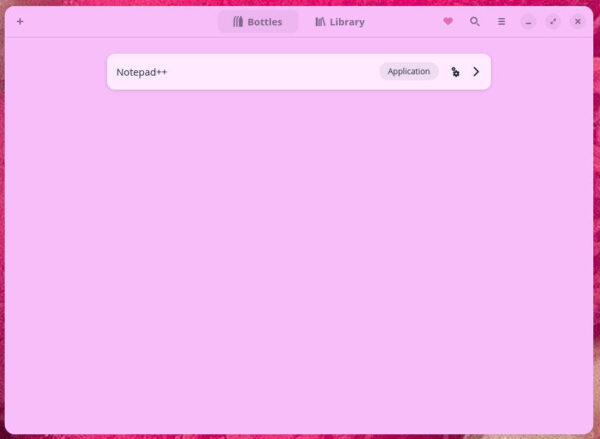The width and height of the screenshot is (600, 439).
Task: Click the empty middle of the Notepad++ row
Action: 270,72
